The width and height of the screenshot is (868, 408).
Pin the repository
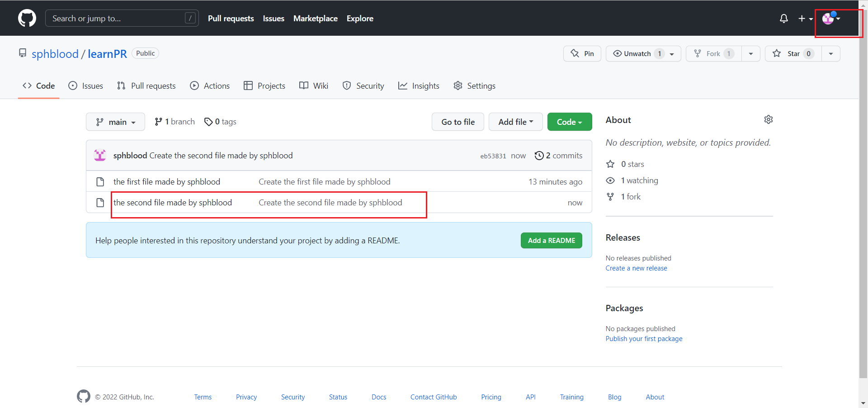coord(582,53)
